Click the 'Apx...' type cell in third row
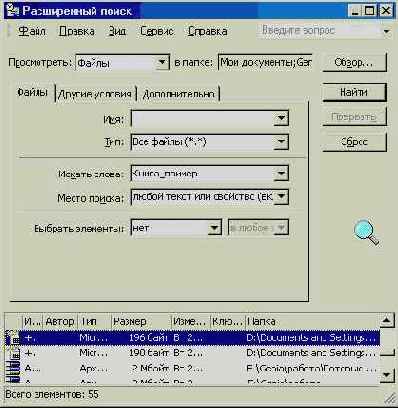 tap(93, 368)
